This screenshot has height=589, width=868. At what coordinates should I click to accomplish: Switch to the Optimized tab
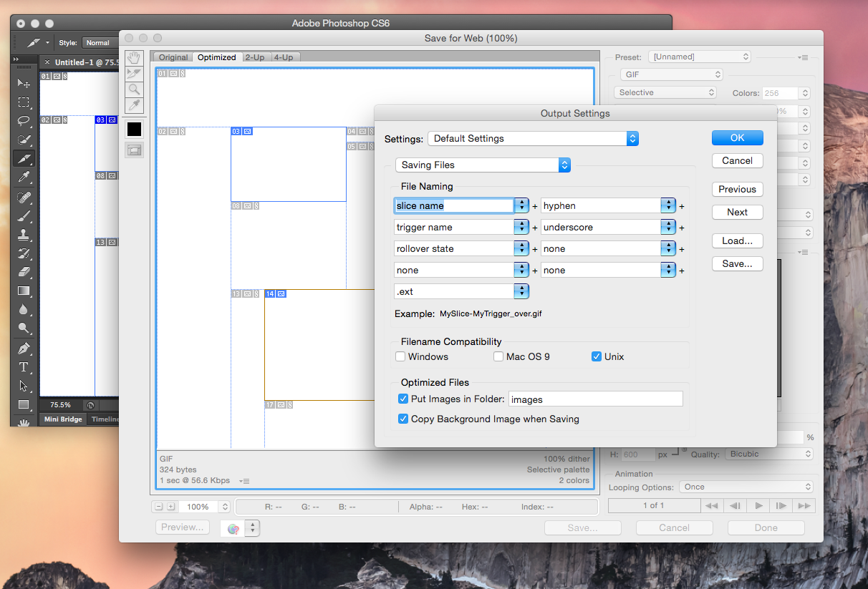click(x=217, y=57)
